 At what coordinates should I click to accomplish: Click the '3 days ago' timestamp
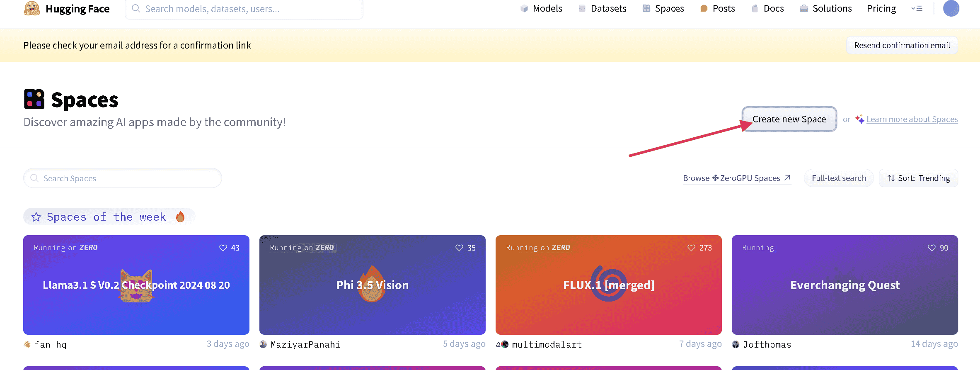pyautogui.click(x=228, y=344)
